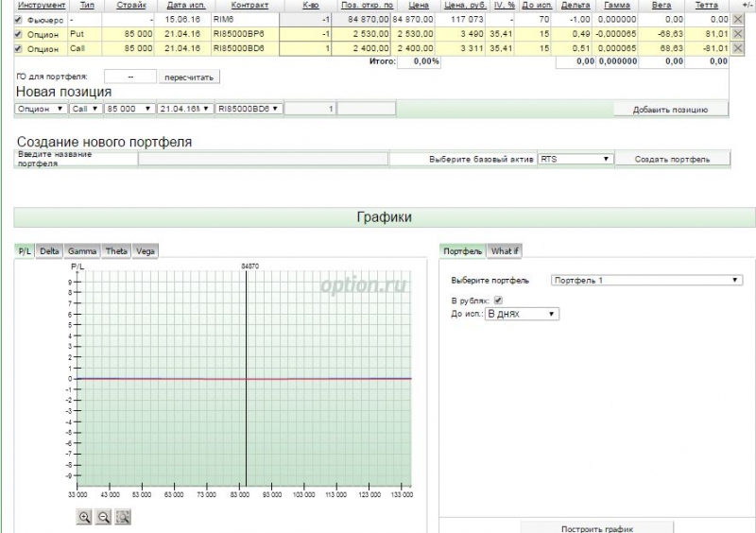
Task: Switch to the P/L chart tab
Action: pyautogui.click(x=25, y=250)
